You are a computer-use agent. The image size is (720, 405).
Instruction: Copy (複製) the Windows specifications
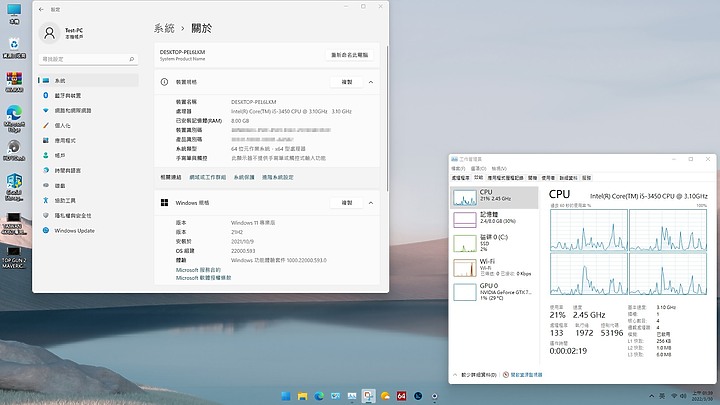(x=347, y=202)
